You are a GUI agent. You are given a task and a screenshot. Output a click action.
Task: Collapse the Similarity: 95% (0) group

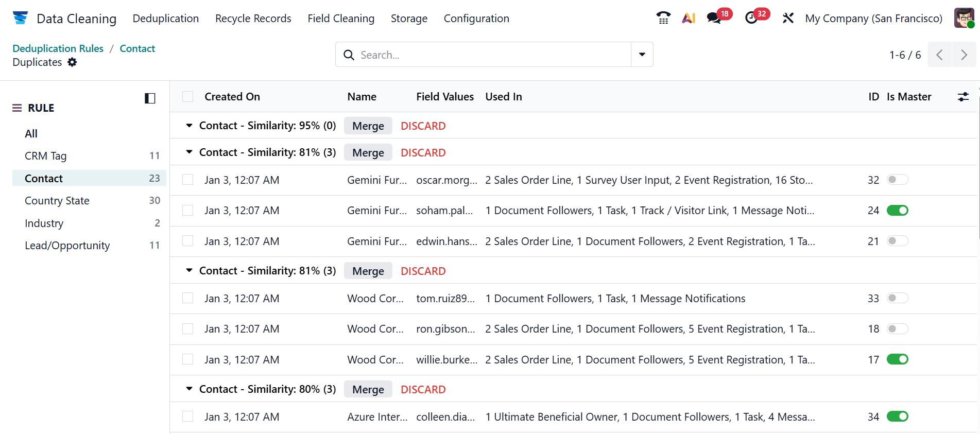click(189, 126)
